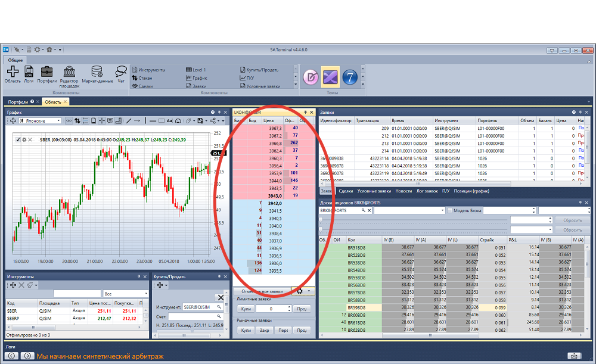Image resolution: width=596 pixels, height=364 pixels.
Task: Open the Логи log icon
Action: coord(29,71)
